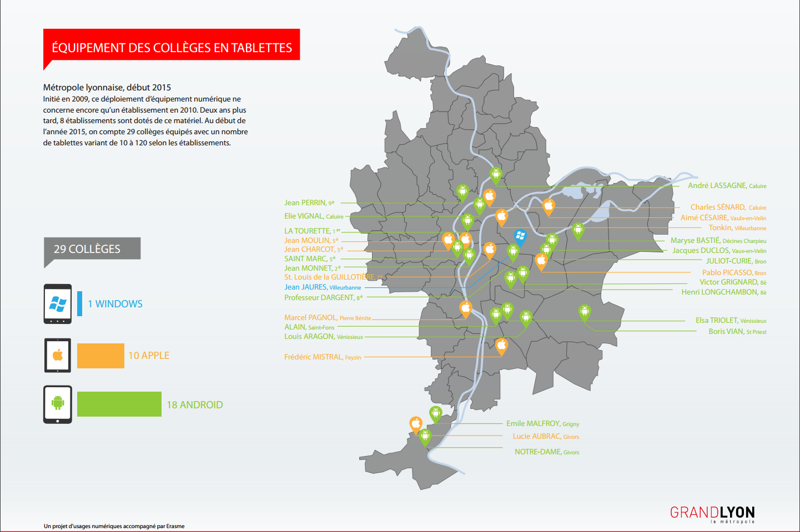
Task: Click the Apple pin on Marcel PAGNOL line
Action: coord(466,308)
